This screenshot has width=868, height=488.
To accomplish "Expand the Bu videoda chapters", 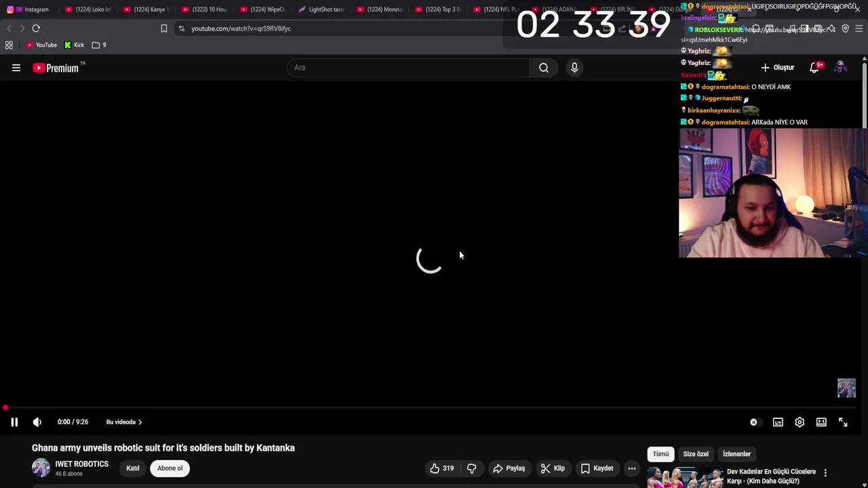I will (x=124, y=422).
